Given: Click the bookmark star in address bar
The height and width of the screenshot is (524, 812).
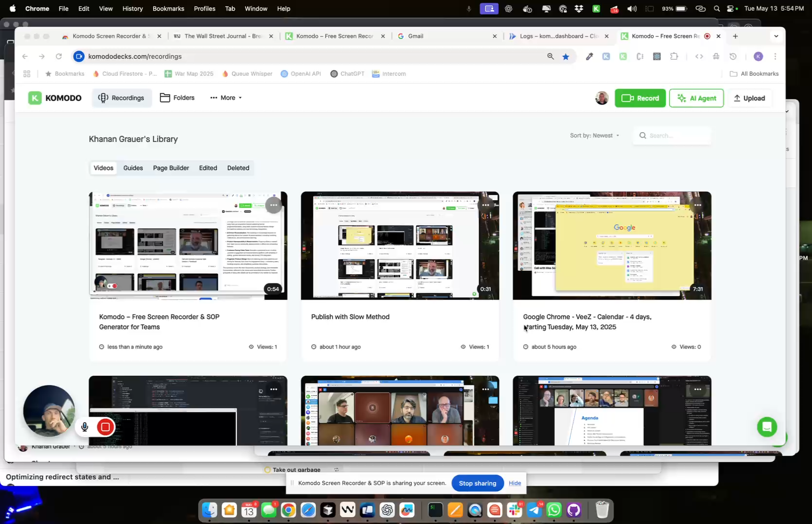Looking at the screenshot, I should tap(565, 56).
